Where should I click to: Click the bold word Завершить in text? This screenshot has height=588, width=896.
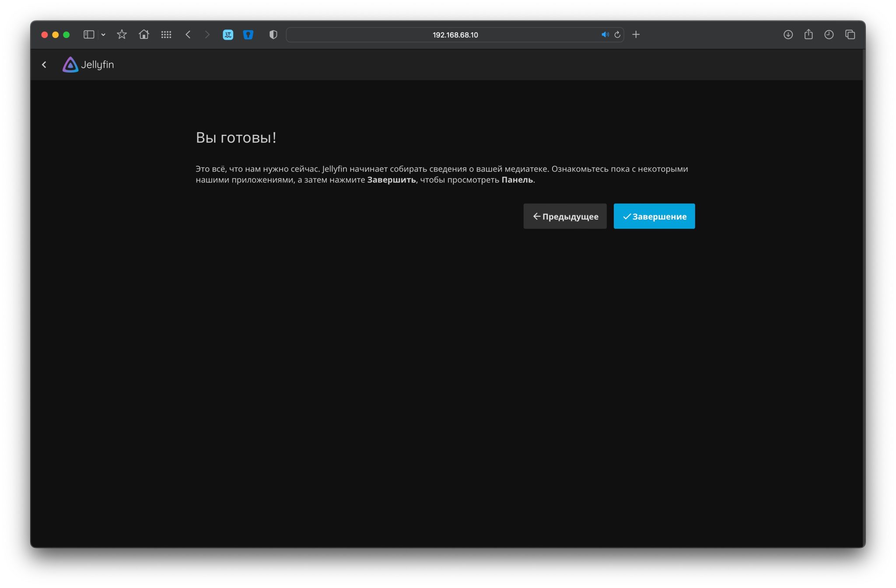pyautogui.click(x=392, y=180)
